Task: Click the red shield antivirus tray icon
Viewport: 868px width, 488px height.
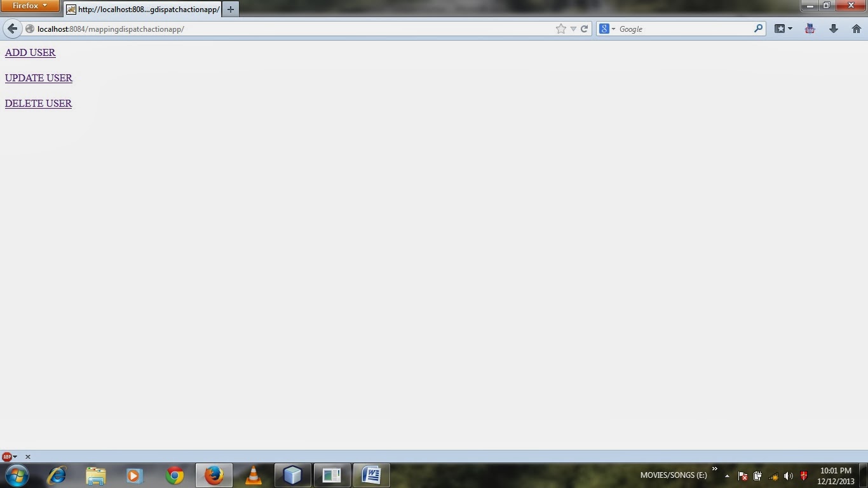Action: click(804, 476)
